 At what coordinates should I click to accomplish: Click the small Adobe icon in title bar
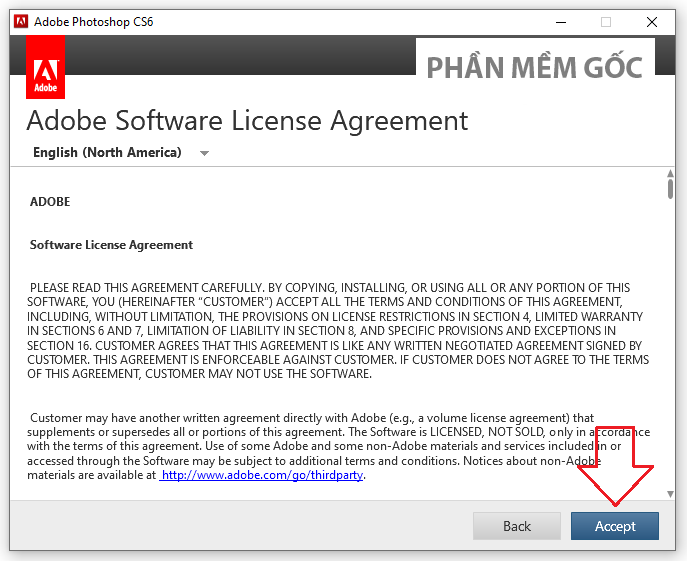[x=21, y=21]
